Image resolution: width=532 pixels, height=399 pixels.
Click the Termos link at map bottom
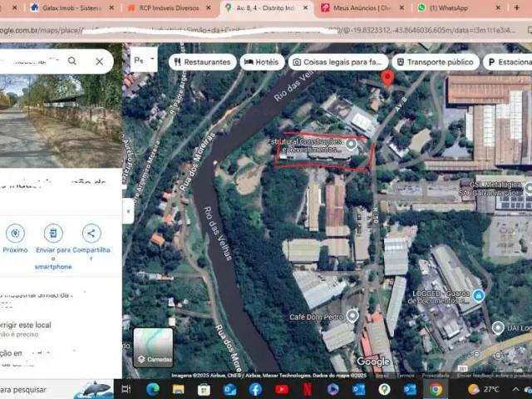(405, 376)
